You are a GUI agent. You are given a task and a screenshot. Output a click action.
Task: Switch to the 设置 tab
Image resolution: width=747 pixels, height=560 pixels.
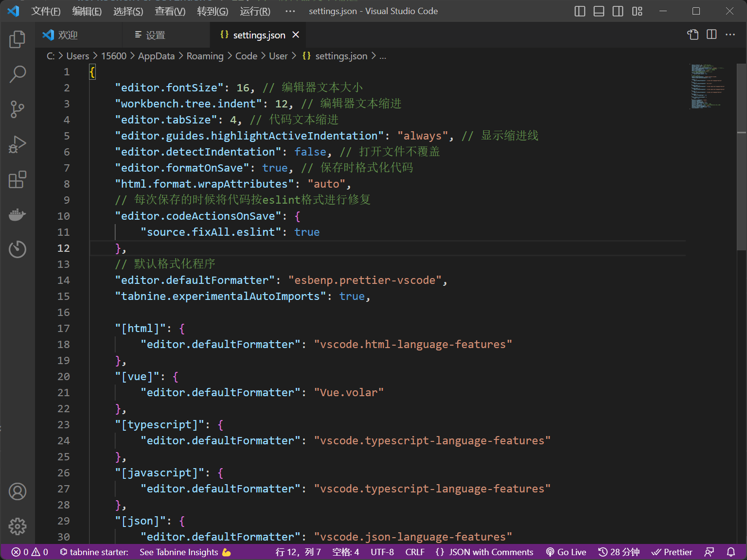pyautogui.click(x=155, y=35)
